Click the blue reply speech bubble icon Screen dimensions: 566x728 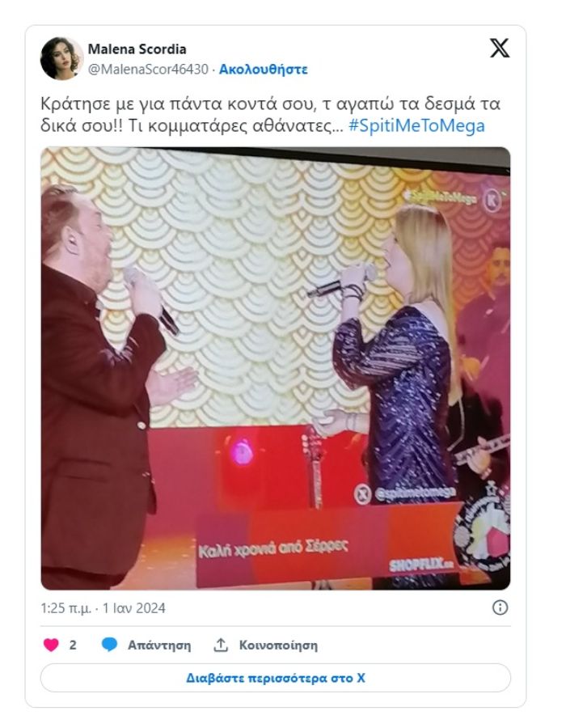pos(109,645)
